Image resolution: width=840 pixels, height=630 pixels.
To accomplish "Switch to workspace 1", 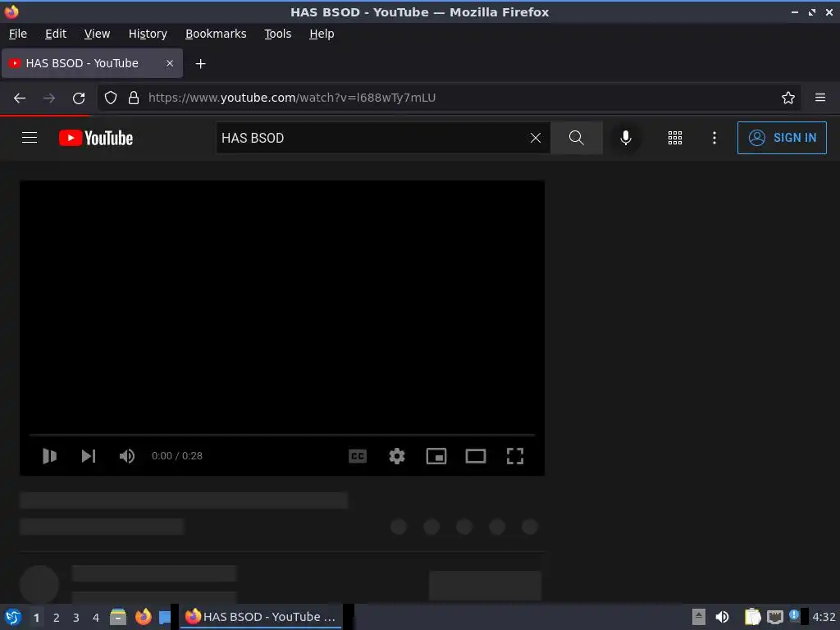I will (36, 618).
